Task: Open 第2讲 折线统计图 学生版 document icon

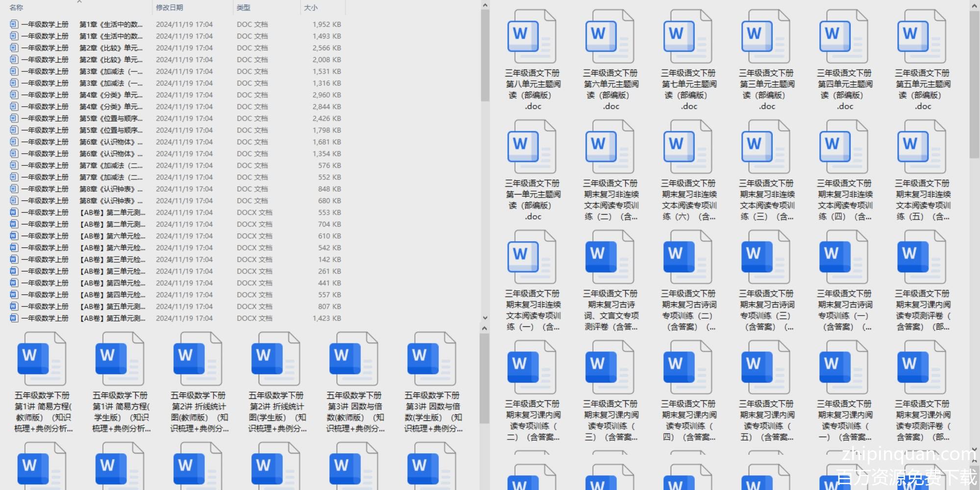Action: pos(276,359)
